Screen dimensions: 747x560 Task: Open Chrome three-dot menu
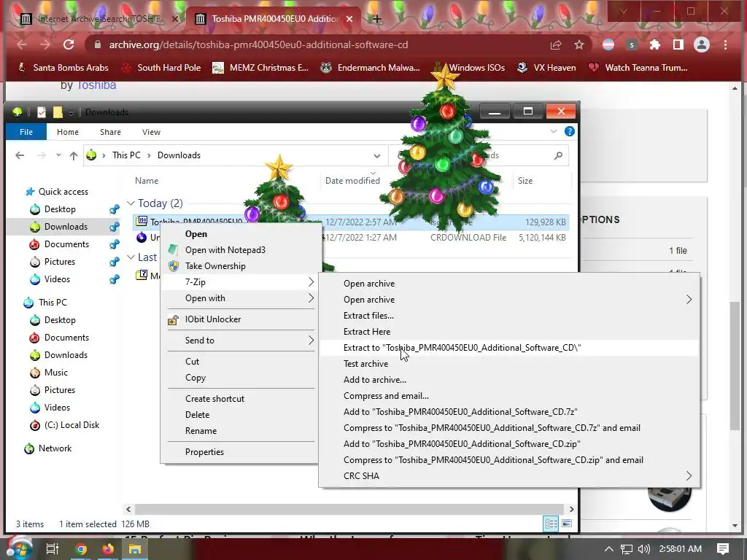pyautogui.click(x=726, y=44)
